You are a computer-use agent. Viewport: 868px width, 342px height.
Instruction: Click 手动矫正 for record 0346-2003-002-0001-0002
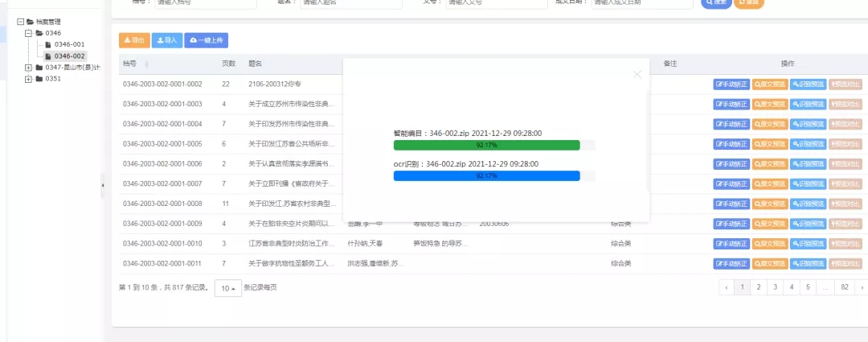pos(731,84)
